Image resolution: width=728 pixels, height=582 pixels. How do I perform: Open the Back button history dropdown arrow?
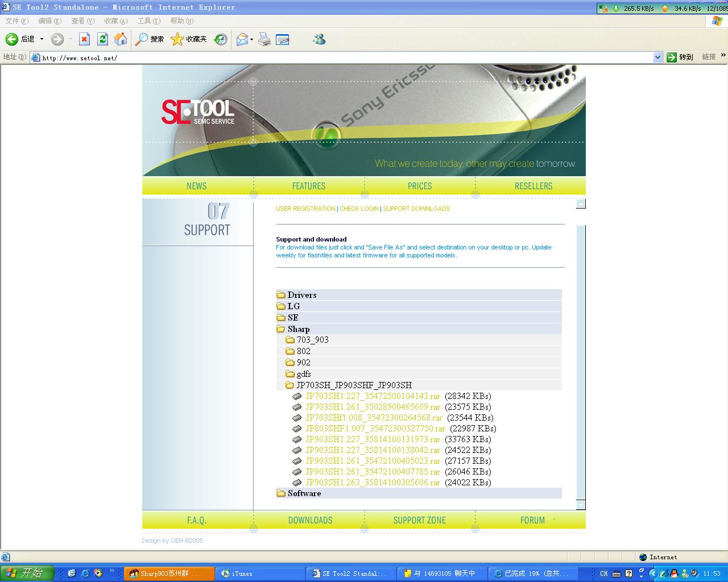pyautogui.click(x=42, y=39)
